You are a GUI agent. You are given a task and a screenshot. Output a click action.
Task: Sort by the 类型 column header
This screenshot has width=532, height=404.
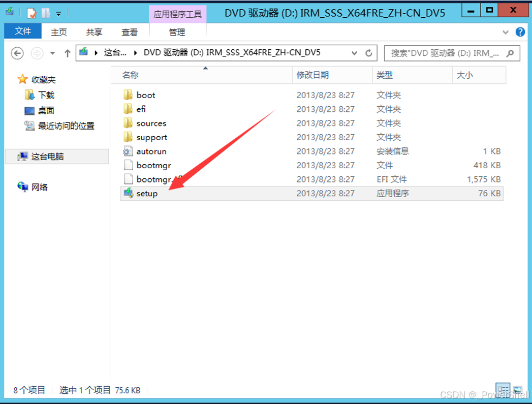coord(412,75)
